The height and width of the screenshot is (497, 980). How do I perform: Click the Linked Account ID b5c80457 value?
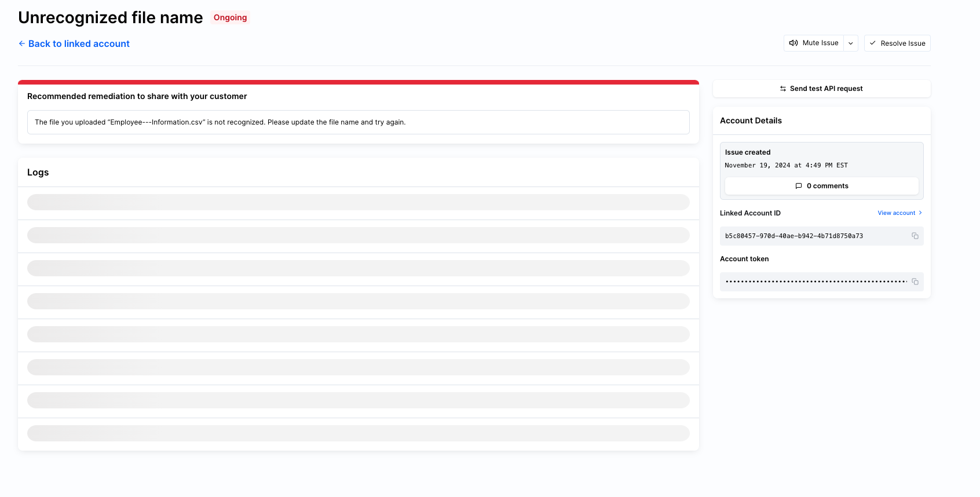pos(794,236)
